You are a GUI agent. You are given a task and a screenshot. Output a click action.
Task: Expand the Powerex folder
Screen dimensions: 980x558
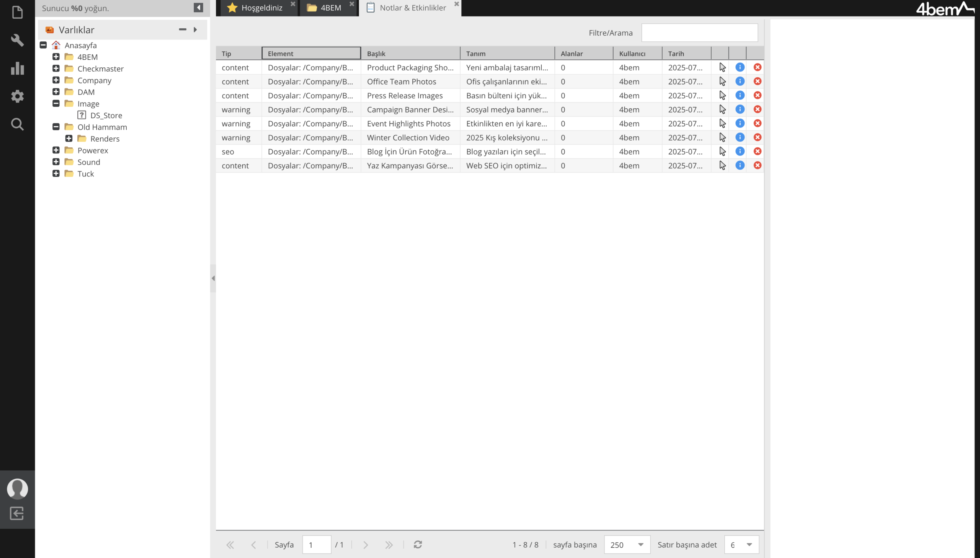point(56,150)
